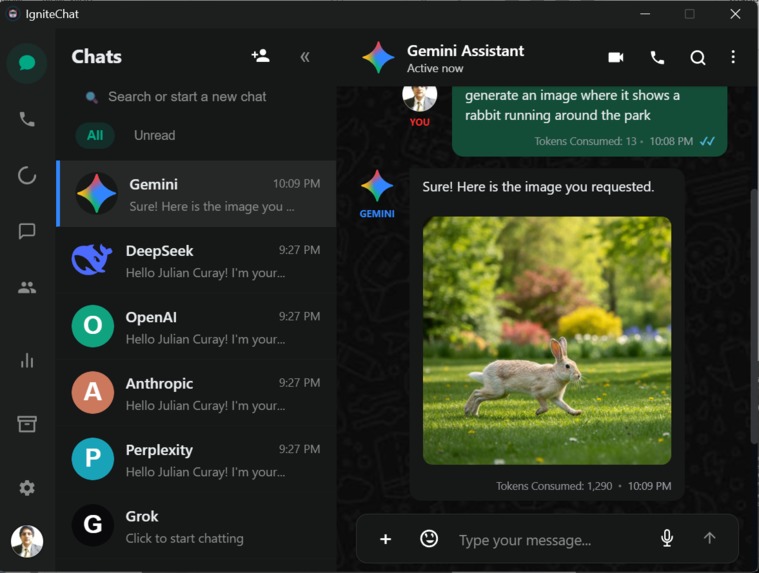Screen dimensions: 759x573
Task: Click the Gemini star logo in chat header
Action: click(x=379, y=57)
